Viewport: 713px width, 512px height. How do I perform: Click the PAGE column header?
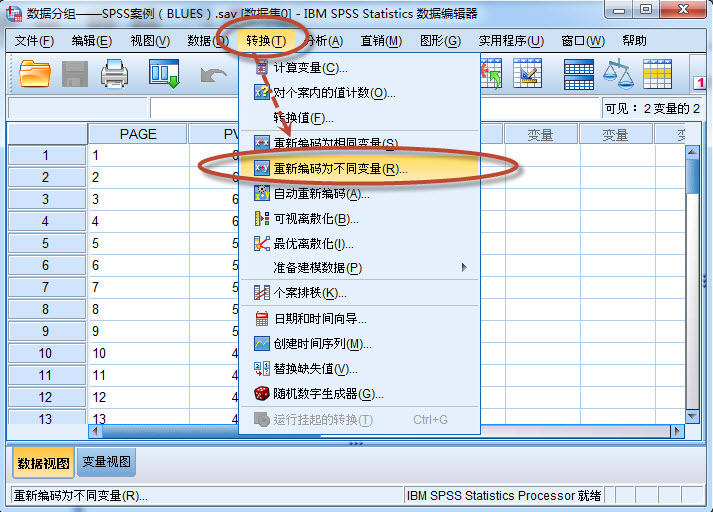tap(137, 134)
